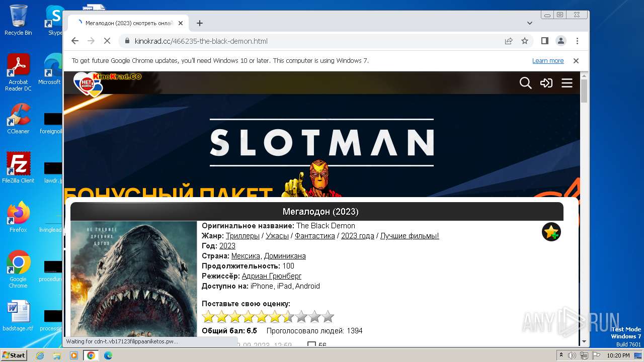Click the taskbar clock 10:20 PM
This screenshot has height=362, width=644.
618,355
